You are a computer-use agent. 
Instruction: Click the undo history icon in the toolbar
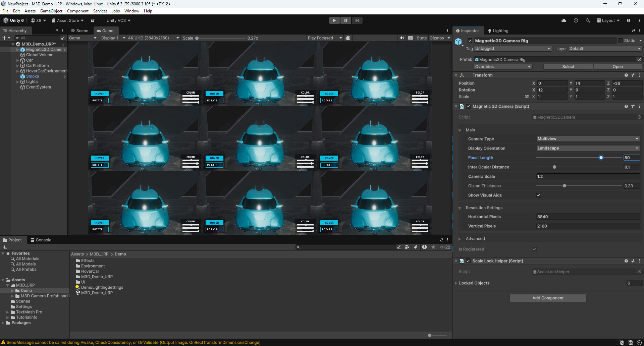576,20
